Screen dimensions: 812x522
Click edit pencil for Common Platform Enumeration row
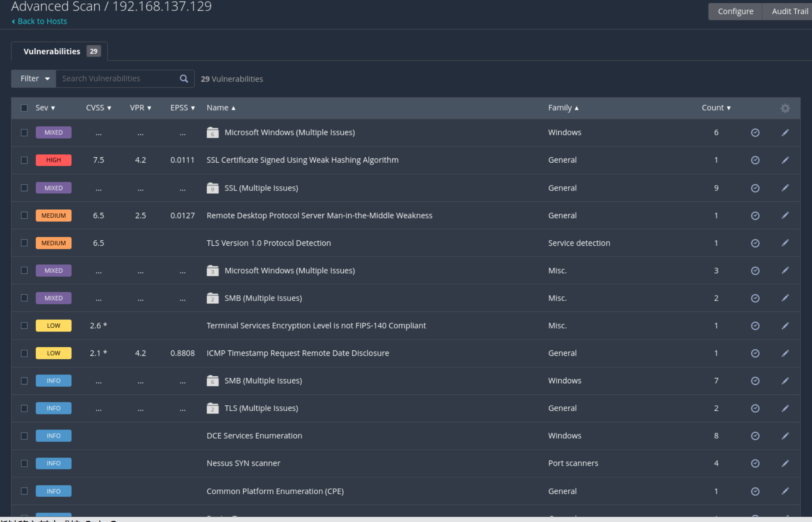pyautogui.click(x=785, y=491)
